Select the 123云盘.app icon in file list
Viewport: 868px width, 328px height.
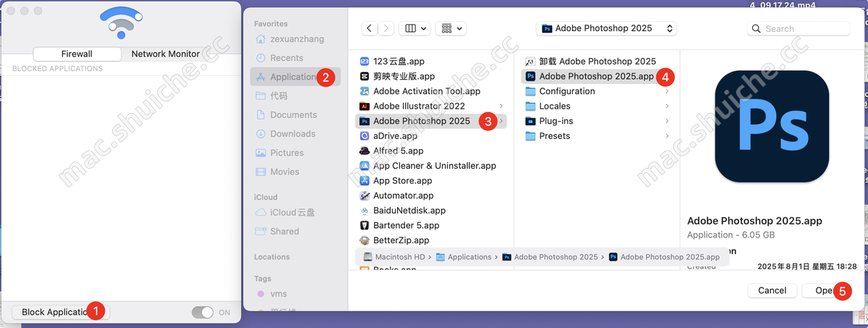tap(365, 62)
